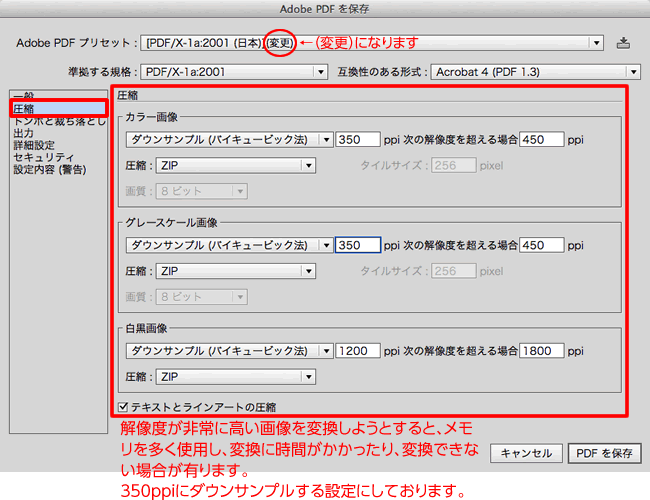This screenshot has width=650, height=500.
Task: Open カラー画像 圧縮 ZIP dropdown
Action: tap(235, 165)
